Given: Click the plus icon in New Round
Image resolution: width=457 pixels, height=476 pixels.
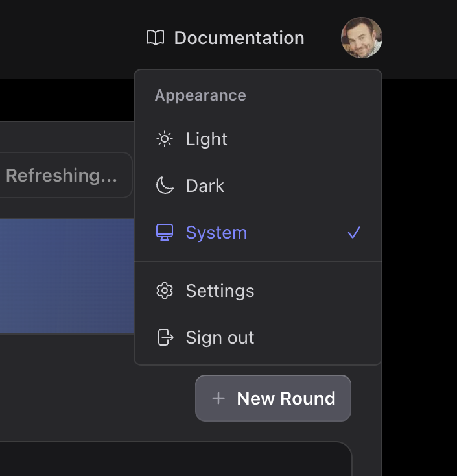Looking at the screenshot, I should click(218, 398).
